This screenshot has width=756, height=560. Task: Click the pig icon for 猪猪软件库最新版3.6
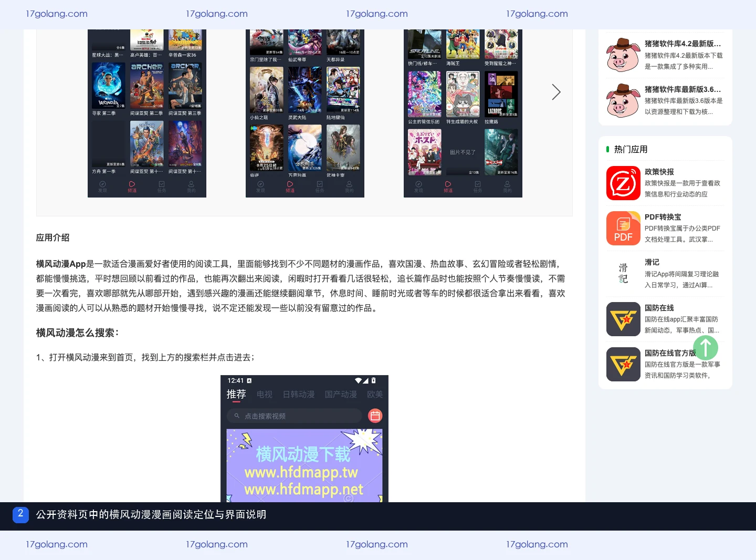click(x=623, y=100)
